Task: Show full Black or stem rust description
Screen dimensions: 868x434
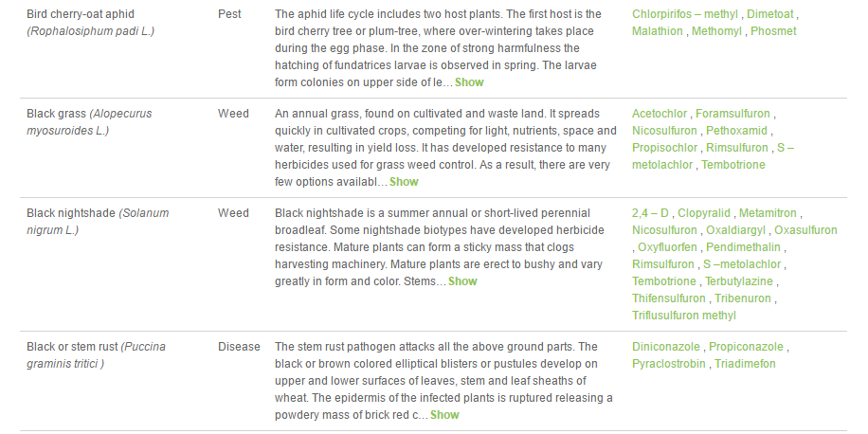Action: (x=444, y=415)
